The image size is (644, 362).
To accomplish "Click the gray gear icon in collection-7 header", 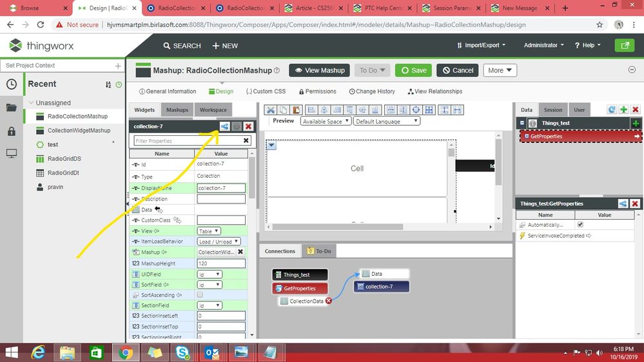I will [236, 126].
